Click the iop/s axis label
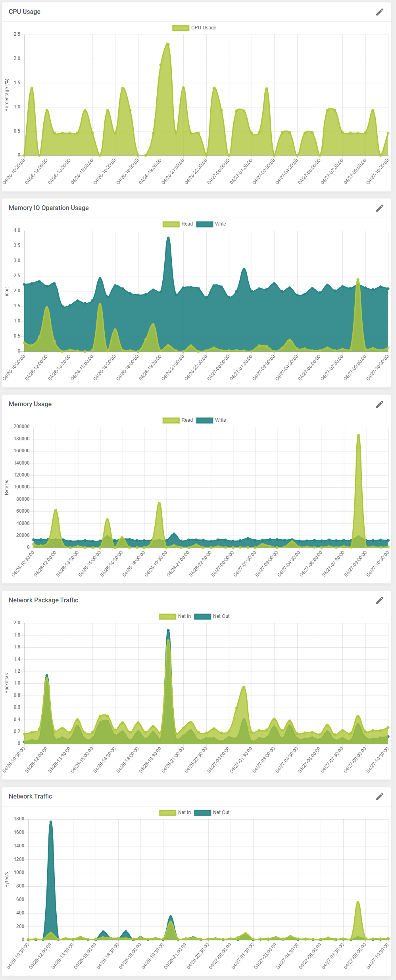The width and height of the screenshot is (396, 980). [7, 291]
